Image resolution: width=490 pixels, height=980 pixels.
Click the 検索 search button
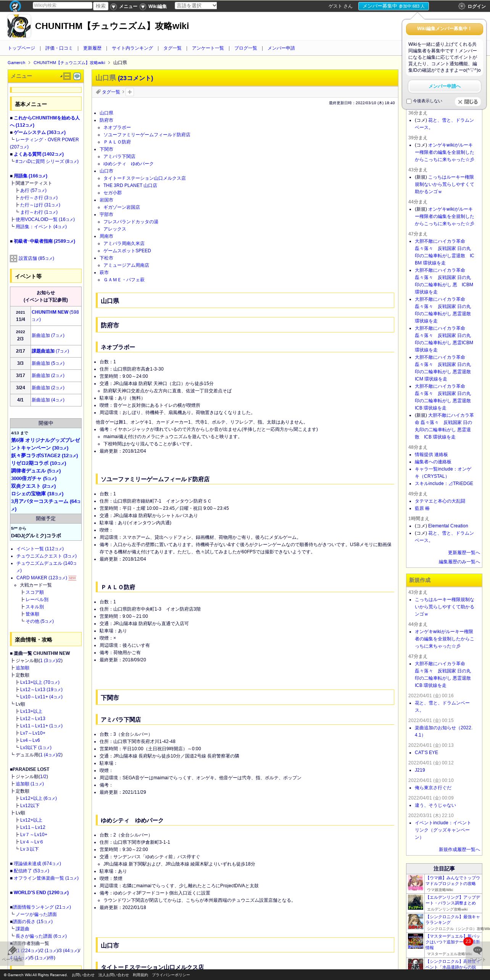pos(101,6)
